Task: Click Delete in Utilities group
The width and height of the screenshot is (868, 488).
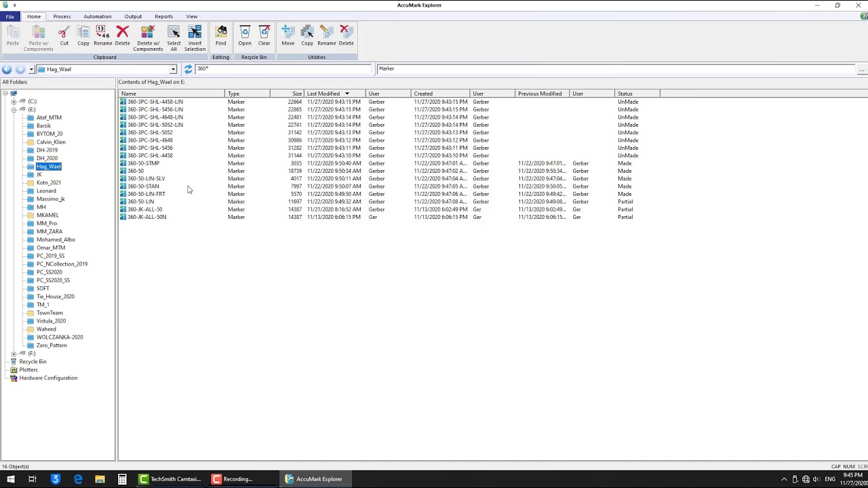Action: click(346, 36)
